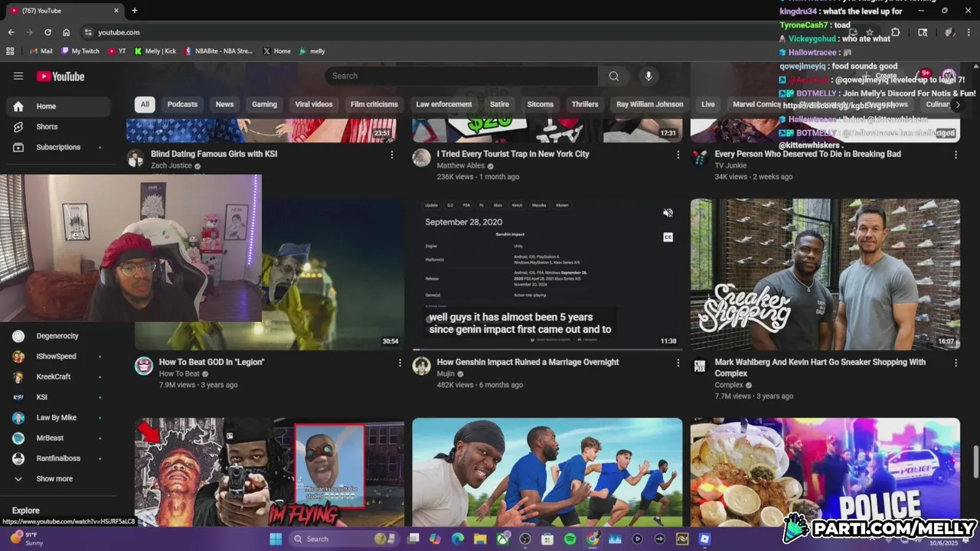
Task: Go back with the browser back arrow
Action: (x=11, y=32)
